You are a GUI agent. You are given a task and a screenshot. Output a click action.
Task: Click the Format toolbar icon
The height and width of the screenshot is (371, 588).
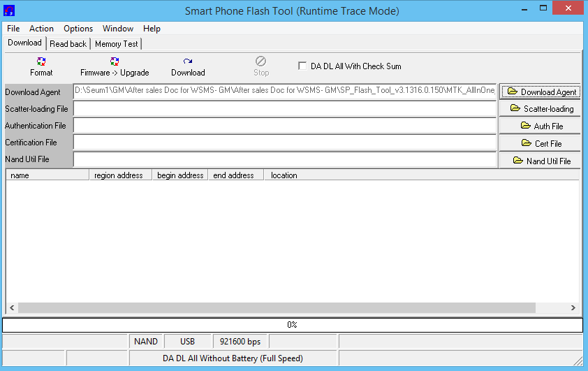(41, 61)
